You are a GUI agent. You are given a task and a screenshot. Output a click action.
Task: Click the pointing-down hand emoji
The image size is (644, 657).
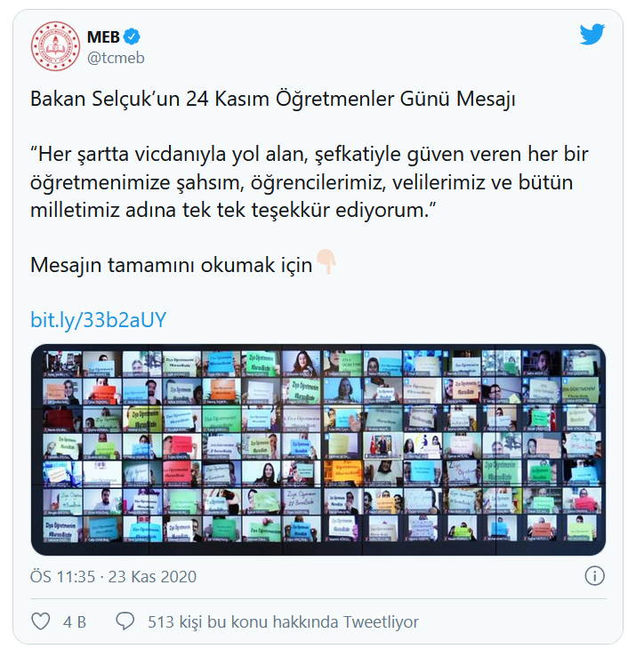pyautogui.click(x=326, y=262)
